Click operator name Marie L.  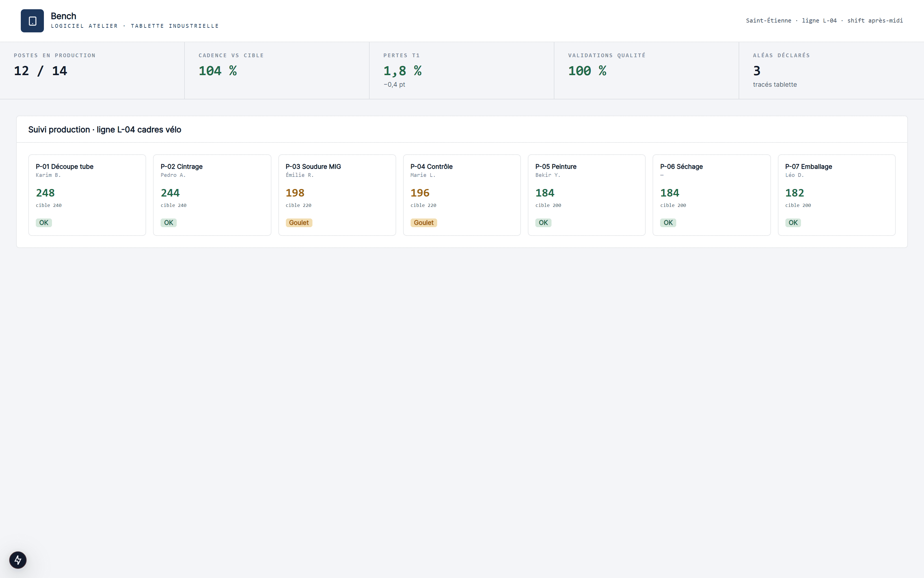pos(423,175)
